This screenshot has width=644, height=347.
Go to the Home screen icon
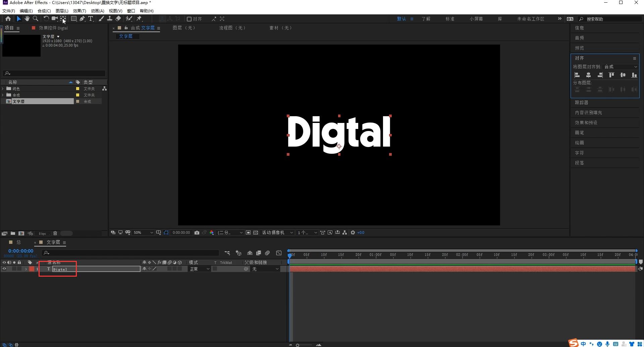click(x=8, y=19)
